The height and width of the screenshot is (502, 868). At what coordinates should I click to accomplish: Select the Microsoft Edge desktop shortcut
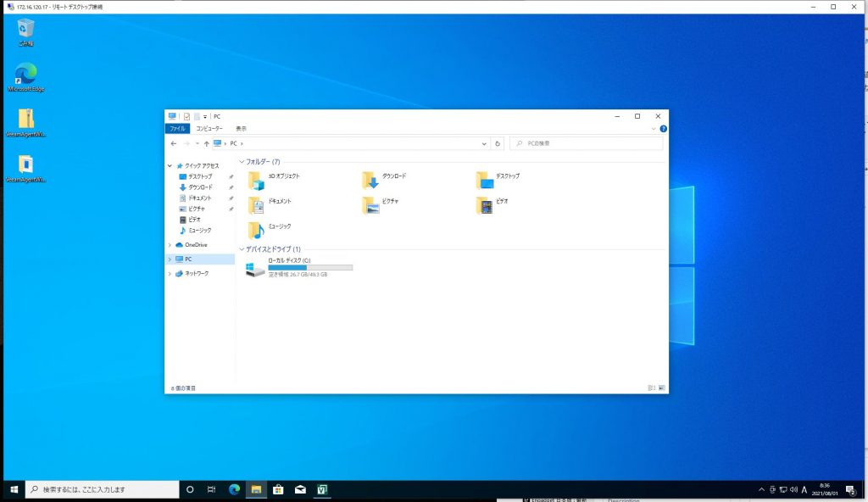[25, 77]
